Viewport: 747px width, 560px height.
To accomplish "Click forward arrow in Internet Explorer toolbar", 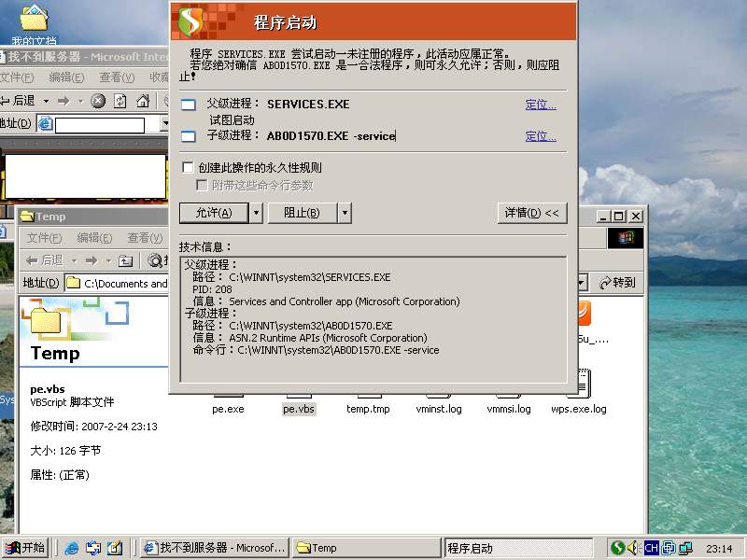I will coord(63,101).
